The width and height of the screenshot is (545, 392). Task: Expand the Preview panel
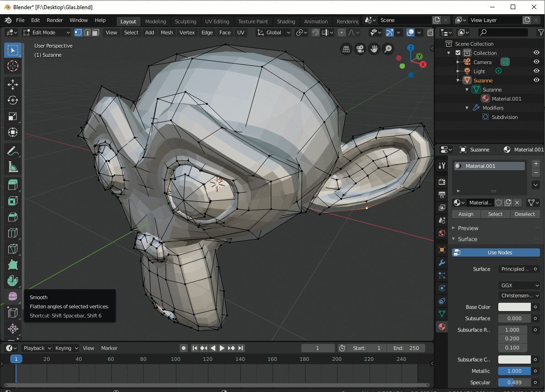tap(468, 228)
